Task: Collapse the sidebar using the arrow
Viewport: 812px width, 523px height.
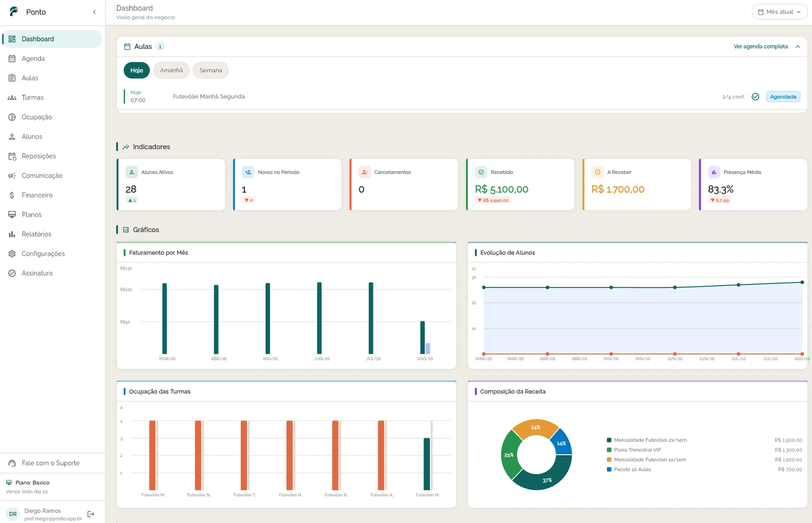Action: (95, 12)
